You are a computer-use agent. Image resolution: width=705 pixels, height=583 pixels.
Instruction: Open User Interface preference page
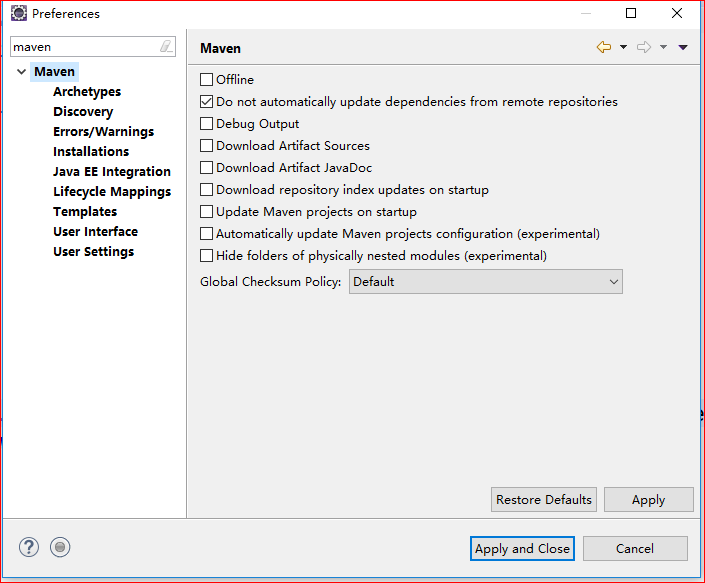pos(95,231)
